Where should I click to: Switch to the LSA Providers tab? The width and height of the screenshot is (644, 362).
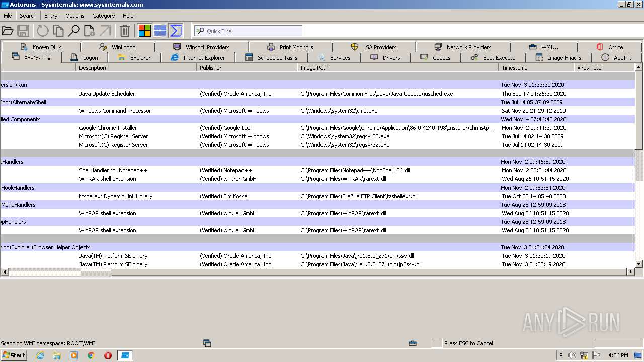[x=374, y=47]
